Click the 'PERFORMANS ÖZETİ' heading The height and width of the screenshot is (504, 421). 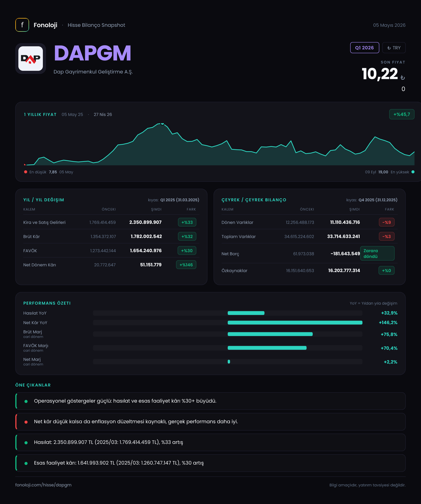click(x=47, y=303)
